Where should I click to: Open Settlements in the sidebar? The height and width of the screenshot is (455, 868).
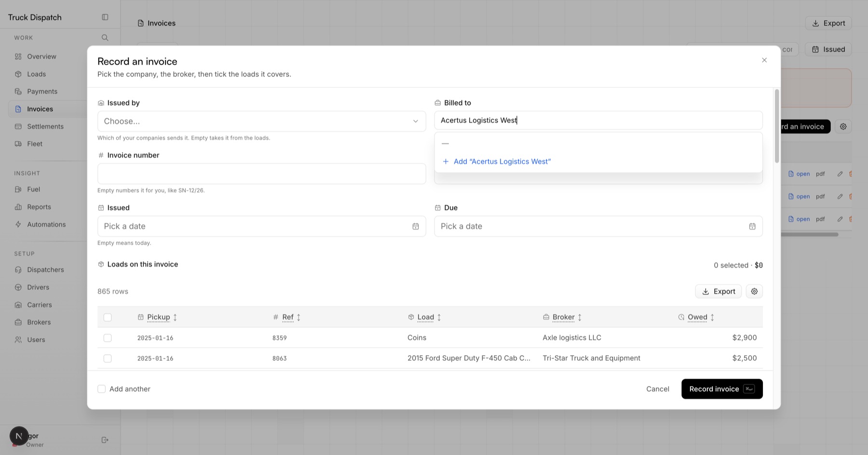coord(45,126)
